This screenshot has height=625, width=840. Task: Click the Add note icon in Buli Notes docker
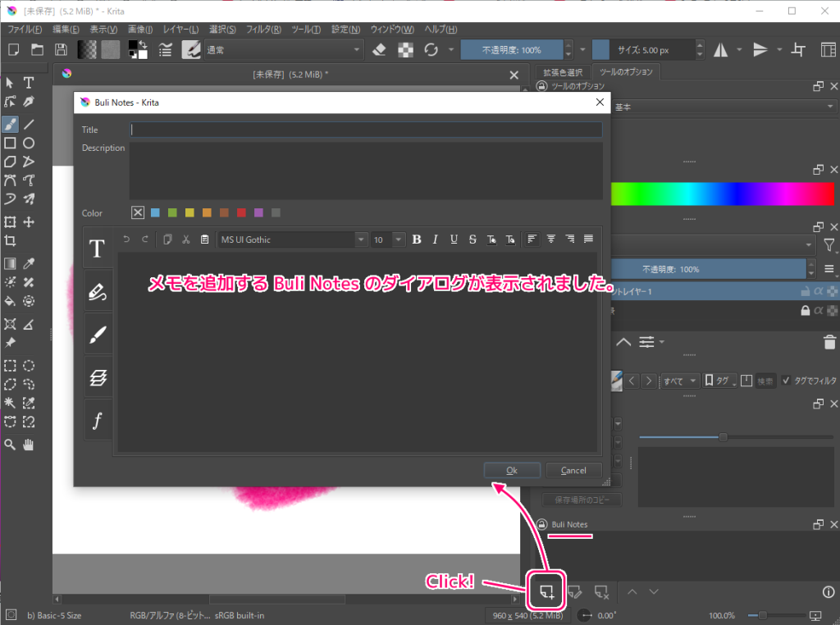click(x=546, y=591)
